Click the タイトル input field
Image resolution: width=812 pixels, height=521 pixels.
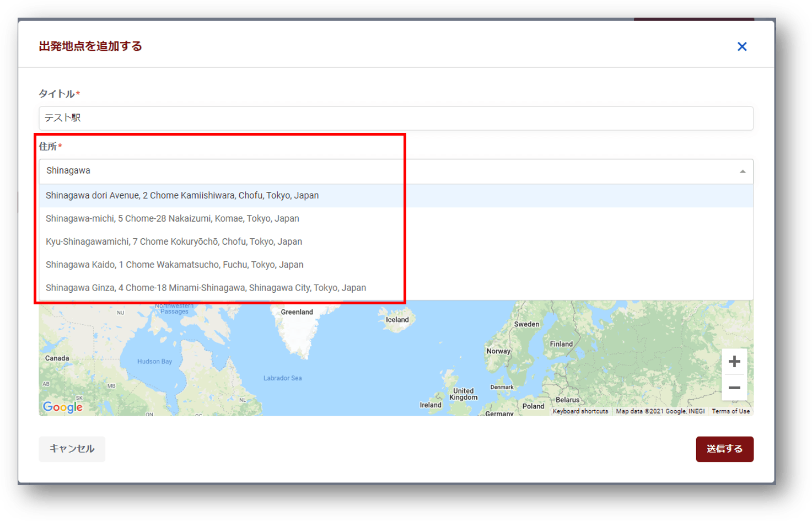pos(396,118)
